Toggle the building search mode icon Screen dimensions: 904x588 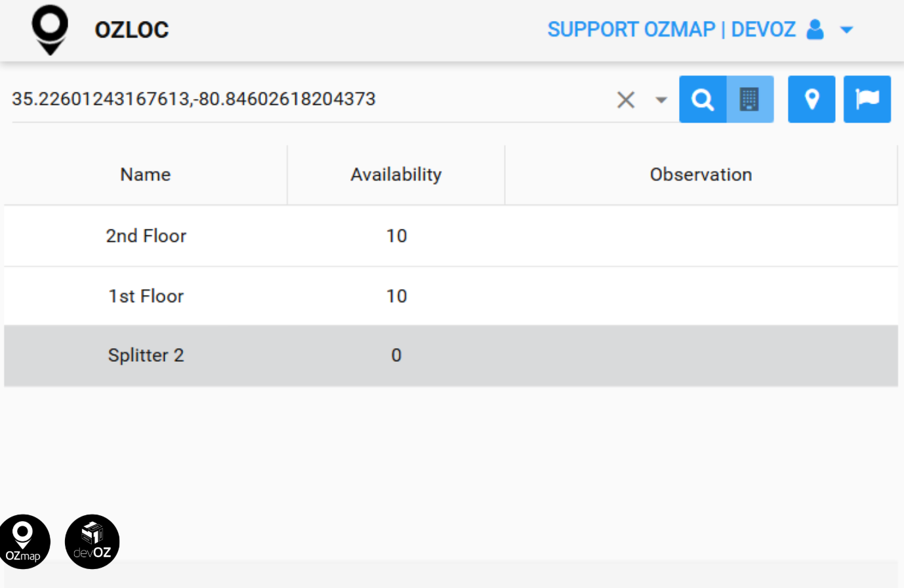(x=750, y=100)
